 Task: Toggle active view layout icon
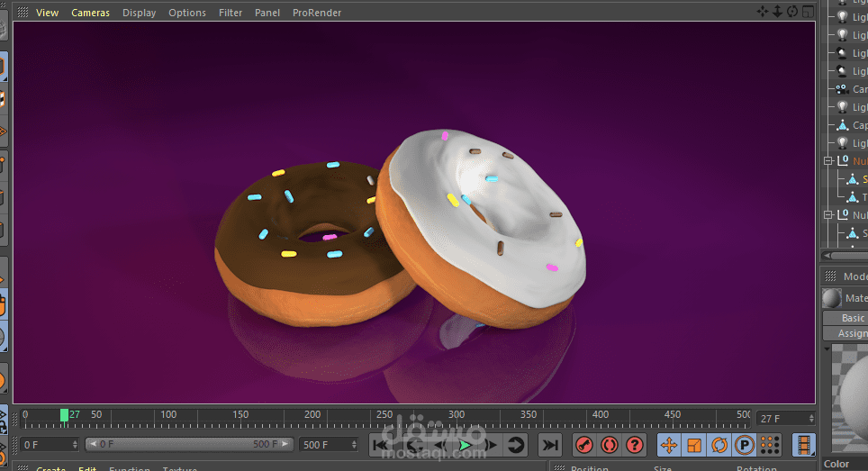tap(809, 12)
